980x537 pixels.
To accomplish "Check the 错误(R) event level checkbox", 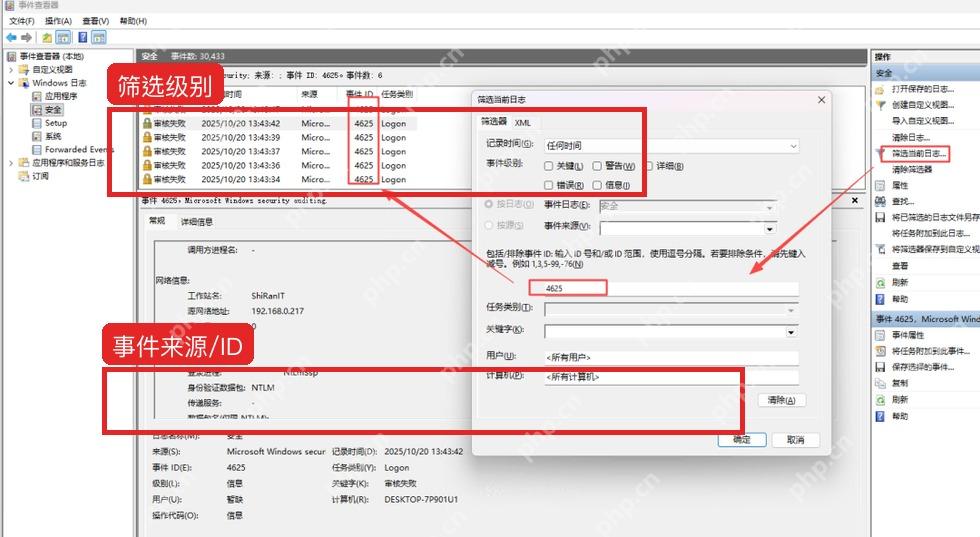I will click(548, 185).
